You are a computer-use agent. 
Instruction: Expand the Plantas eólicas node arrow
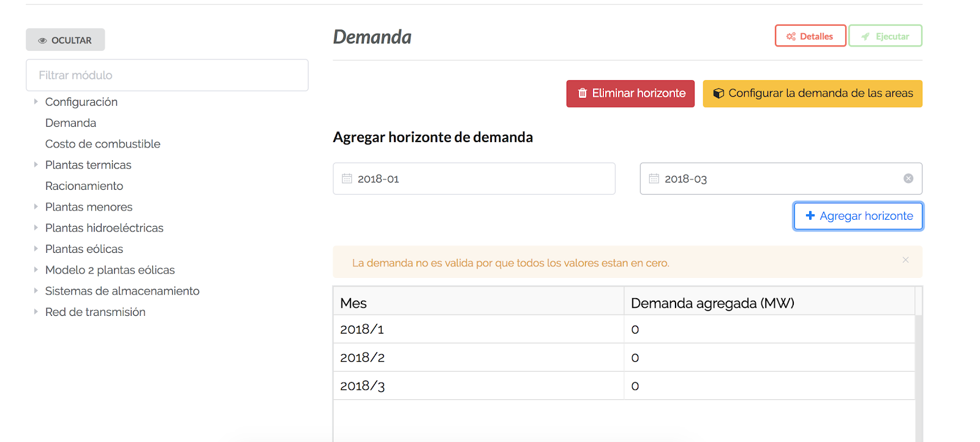[x=36, y=249]
